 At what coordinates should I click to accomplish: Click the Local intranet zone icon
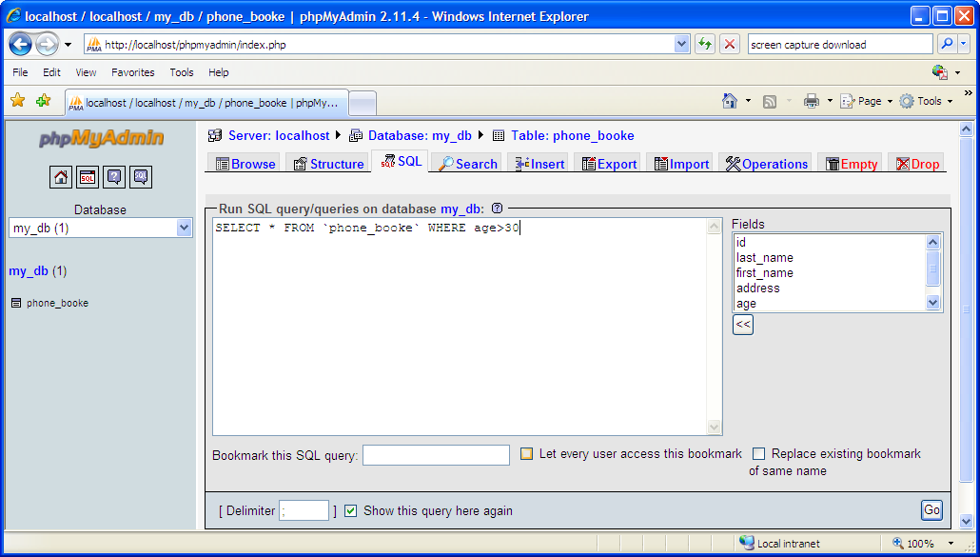tap(746, 543)
